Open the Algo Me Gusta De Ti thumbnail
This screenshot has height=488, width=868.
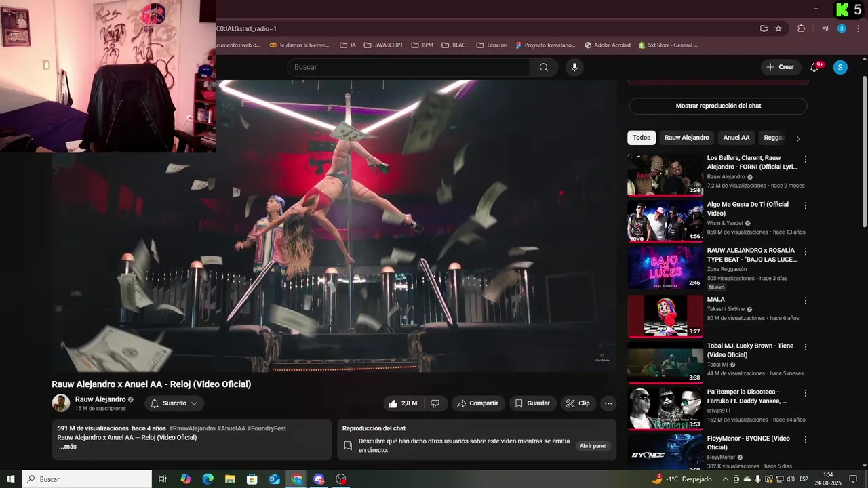[x=665, y=221]
